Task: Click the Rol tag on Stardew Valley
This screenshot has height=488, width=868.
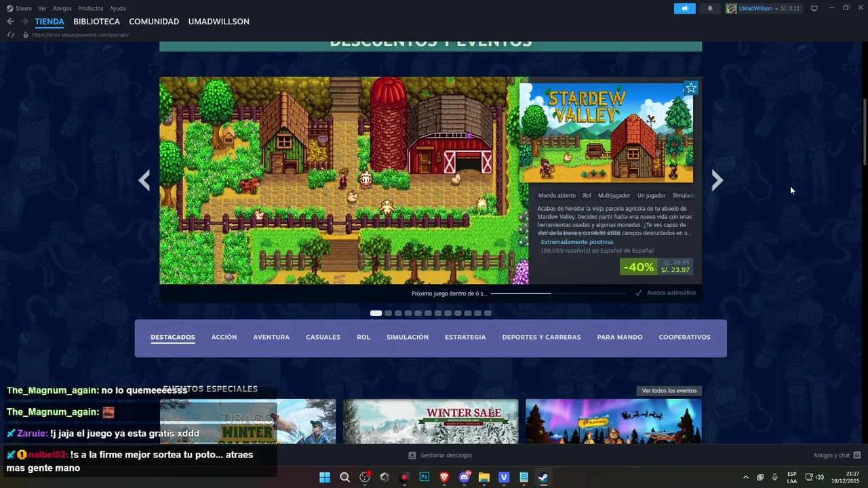Action: pos(587,195)
